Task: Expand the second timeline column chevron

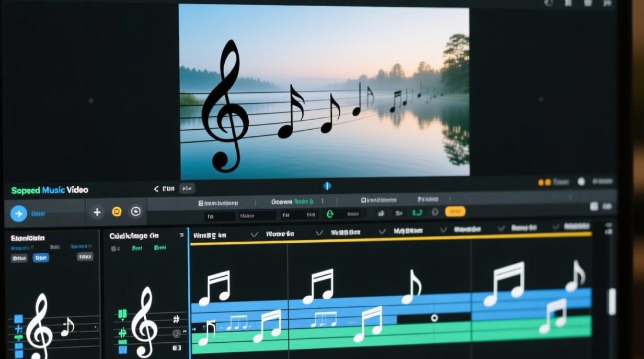Action: point(319,233)
